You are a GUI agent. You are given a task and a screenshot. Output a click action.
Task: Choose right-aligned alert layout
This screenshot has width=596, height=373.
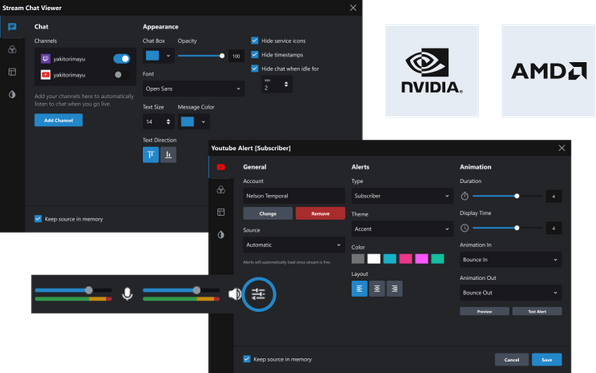coord(395,289)
